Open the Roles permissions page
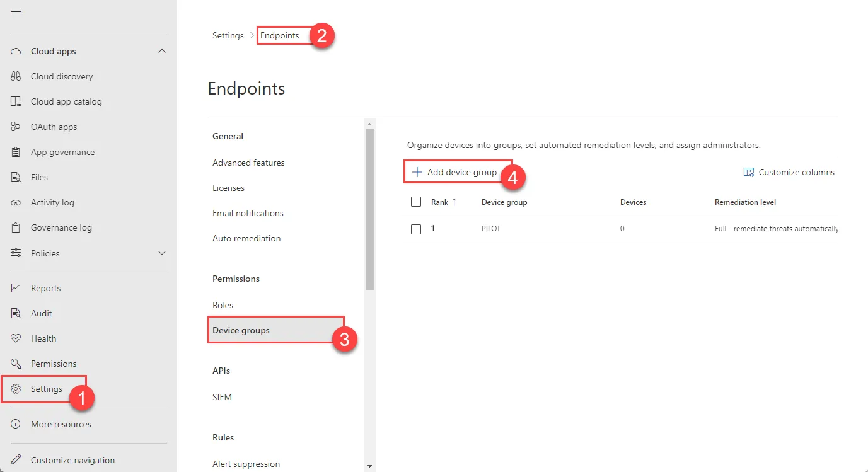Viewport: 868px width, 472px height. coord(223,305)
